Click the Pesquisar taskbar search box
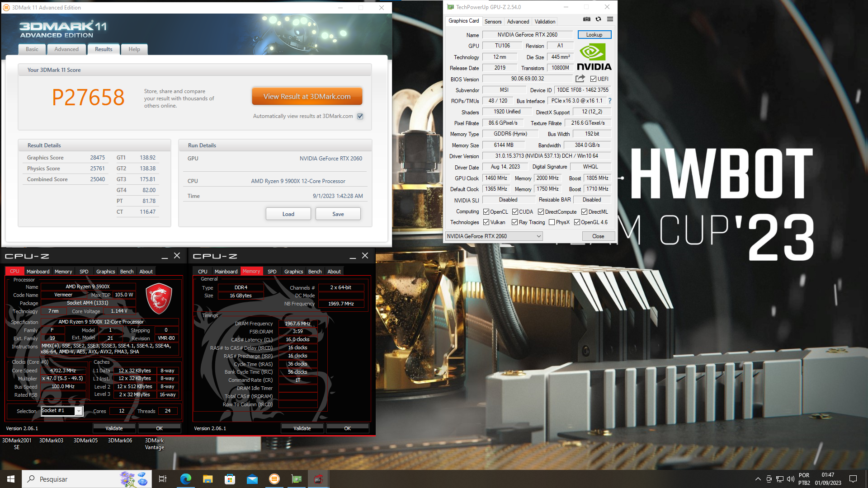Screen dimensions: 868x488 86,479
